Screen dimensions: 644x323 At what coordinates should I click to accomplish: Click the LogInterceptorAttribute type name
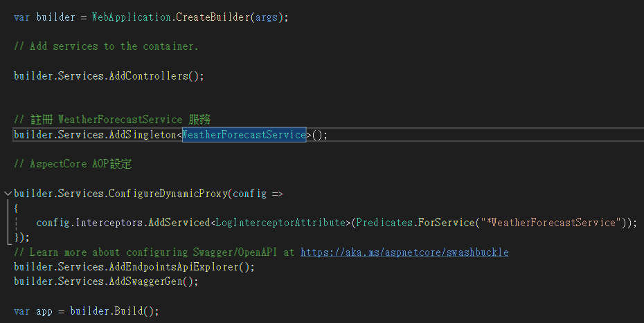coord(280,223)
